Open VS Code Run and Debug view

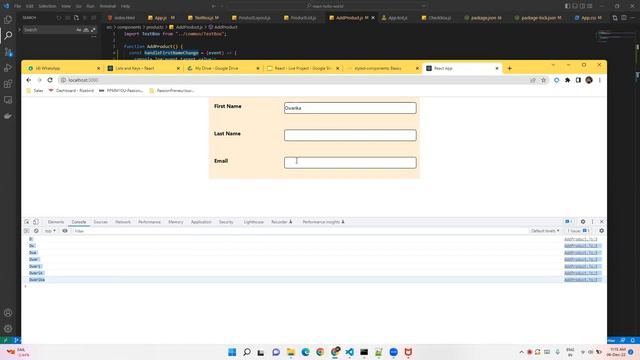(x=8, y=68)
